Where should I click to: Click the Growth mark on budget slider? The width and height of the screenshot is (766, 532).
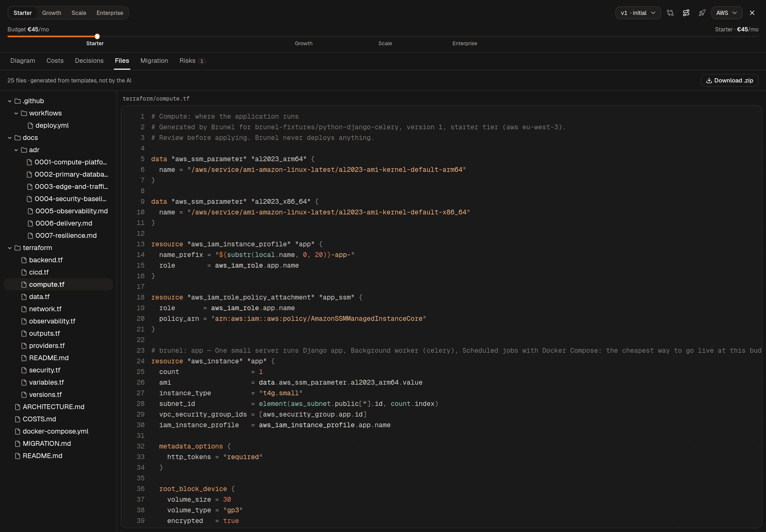click(303, 43)
